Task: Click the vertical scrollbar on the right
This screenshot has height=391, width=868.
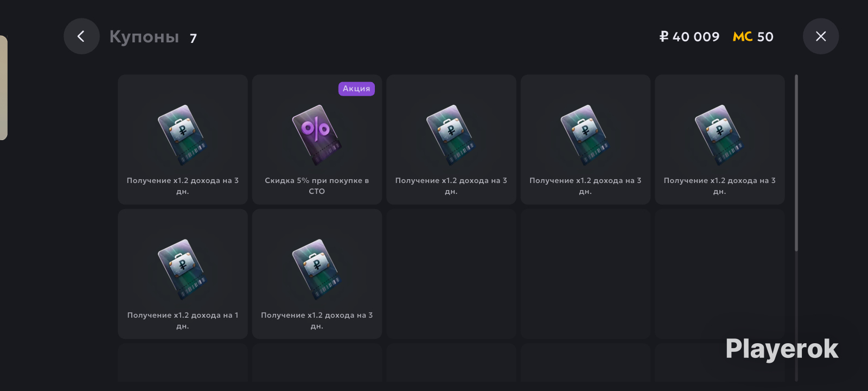Action: [796, 163]
